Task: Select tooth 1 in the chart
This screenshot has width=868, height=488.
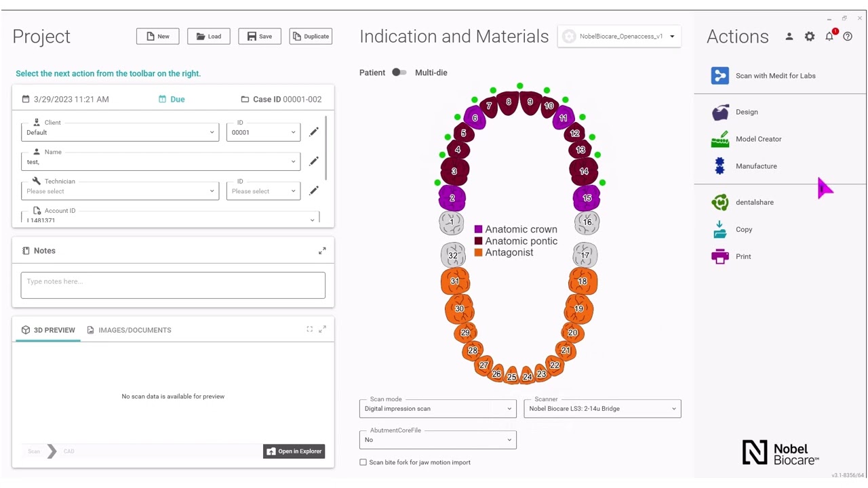Action: click(x=452, y=222)
